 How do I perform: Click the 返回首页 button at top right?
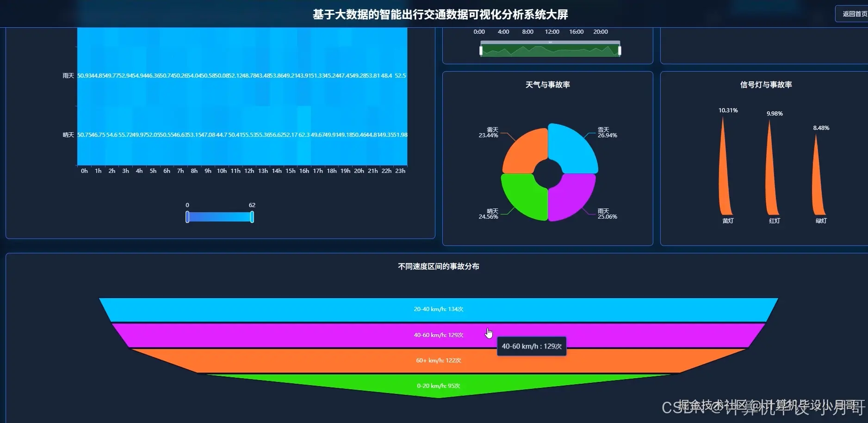pyautogui.click(x=853, y=13)
